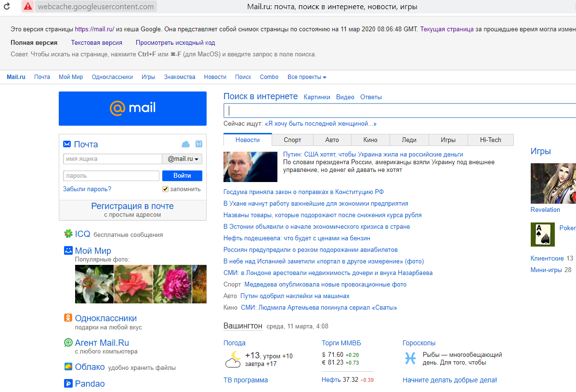Click the @ mail blue logo banner
Screen dimensions: 576x392
(x=132, y=108)
